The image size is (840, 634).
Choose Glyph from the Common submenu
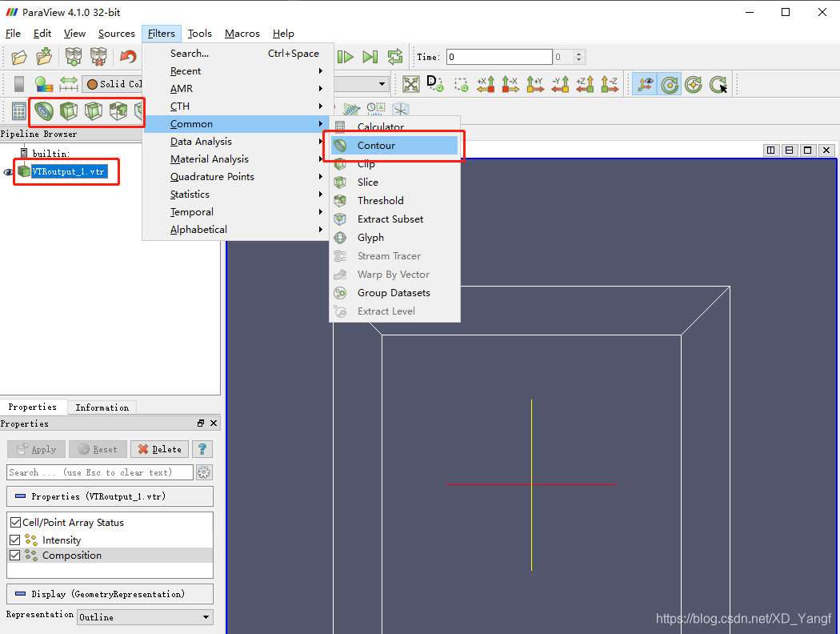pos(394,238)
